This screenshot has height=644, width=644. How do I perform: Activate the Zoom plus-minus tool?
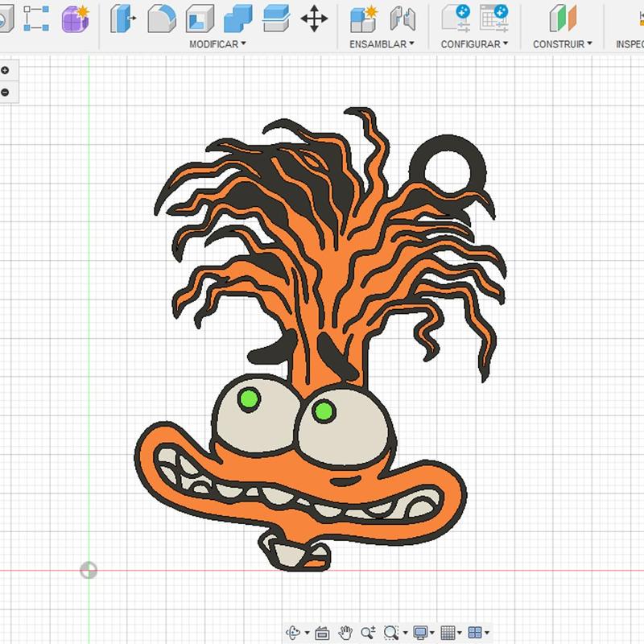tap(368, 633)
